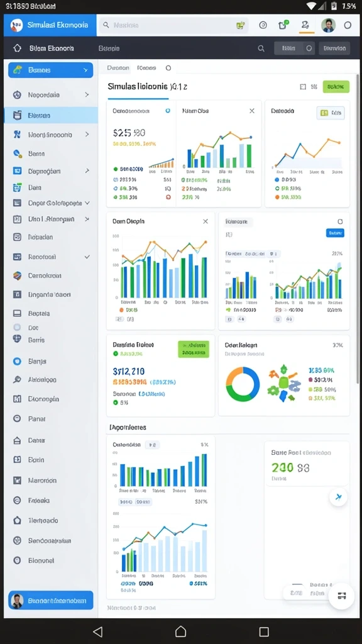The image size is (362, 644).
Task: Open the user profile avatar in top bar
Action: 328,25
